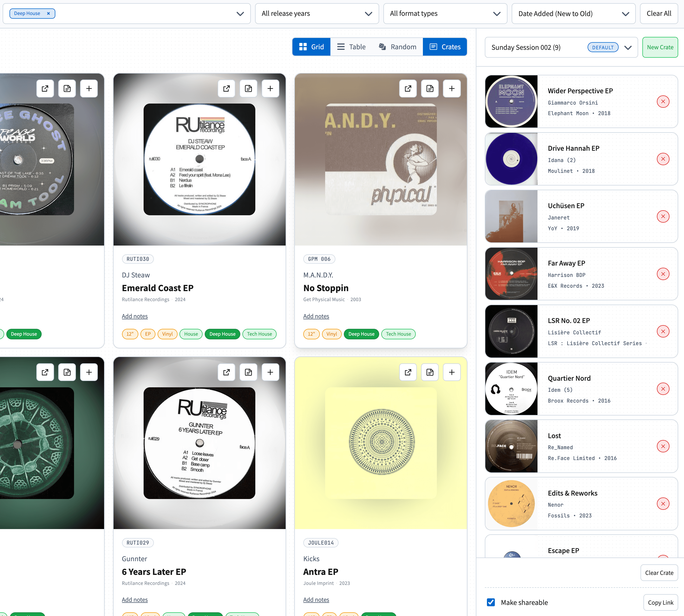Click House tag on Emerald Coast EP
Screen dimensions: 684x616
click(x=191, y=334)
